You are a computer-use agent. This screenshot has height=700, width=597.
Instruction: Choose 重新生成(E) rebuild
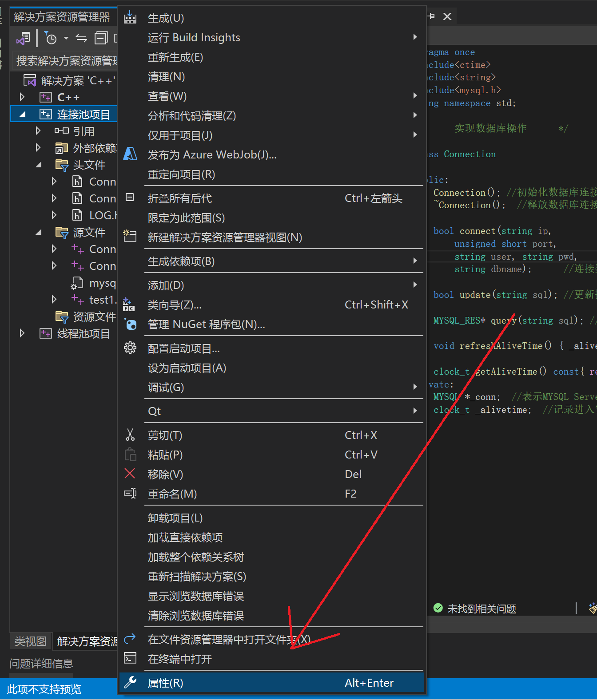(x=271, y=57)
